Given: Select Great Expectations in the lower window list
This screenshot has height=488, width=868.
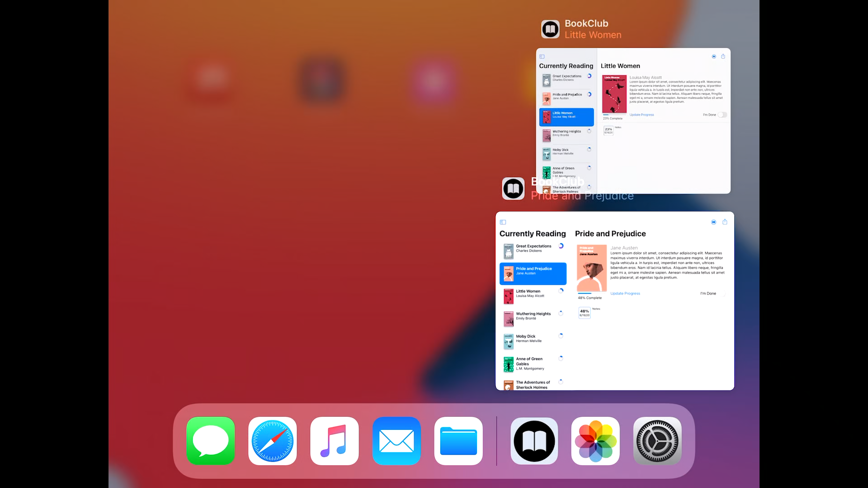Looking at the screenshot, I should point(533,251).
